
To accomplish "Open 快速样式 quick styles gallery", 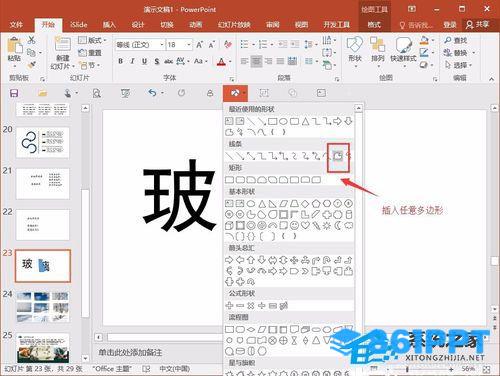I will tap(403, 52).
